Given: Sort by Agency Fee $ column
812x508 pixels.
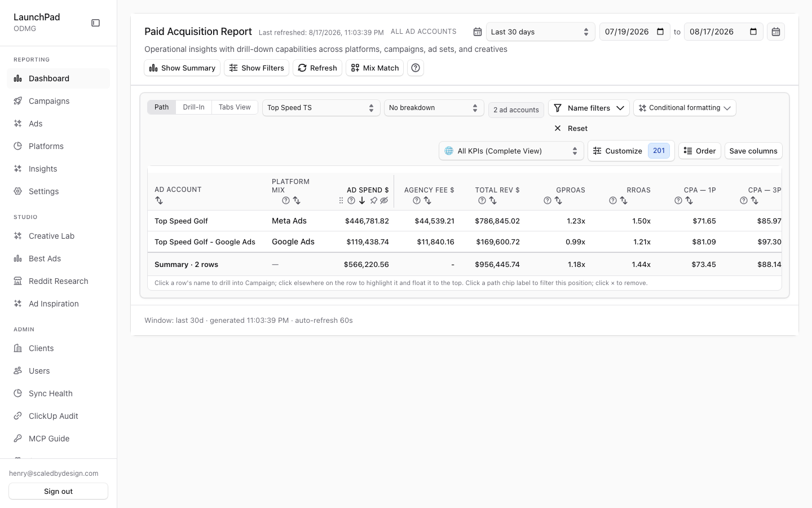Looking at the screenshot, I should point(427,200).
